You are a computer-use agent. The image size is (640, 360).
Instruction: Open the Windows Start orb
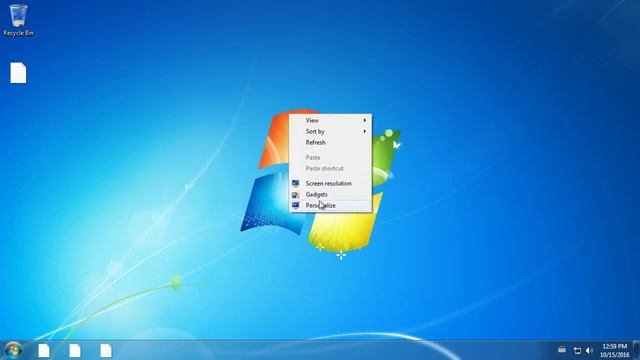[13, 350]
